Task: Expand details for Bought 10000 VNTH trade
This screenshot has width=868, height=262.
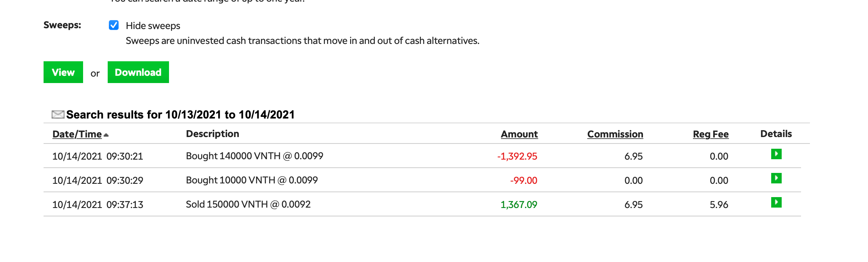Action: coord(776,178)
